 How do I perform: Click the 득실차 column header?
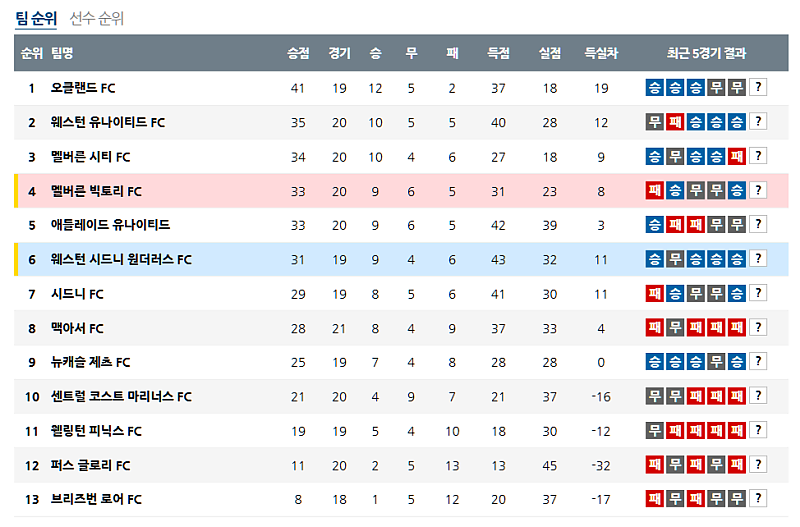pos(601,53)
